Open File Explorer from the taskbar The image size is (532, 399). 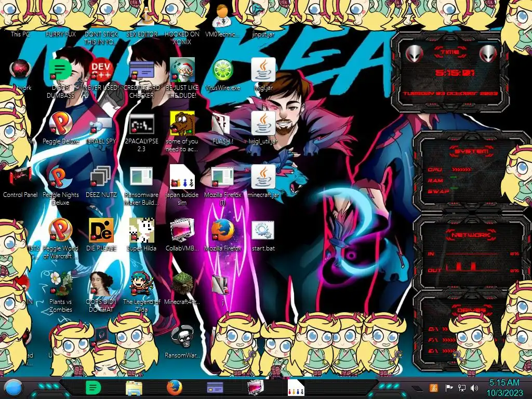(x=134, y=388)
